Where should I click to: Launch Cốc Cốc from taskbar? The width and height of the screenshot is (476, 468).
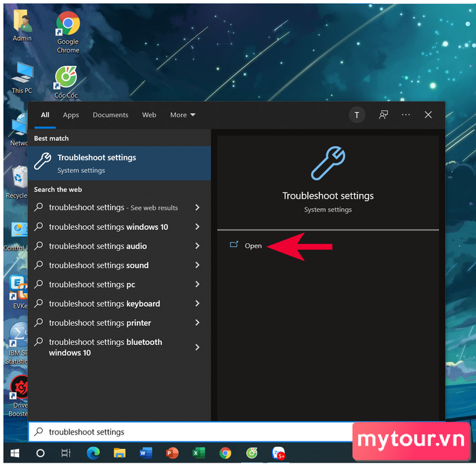tap(252, 453)
